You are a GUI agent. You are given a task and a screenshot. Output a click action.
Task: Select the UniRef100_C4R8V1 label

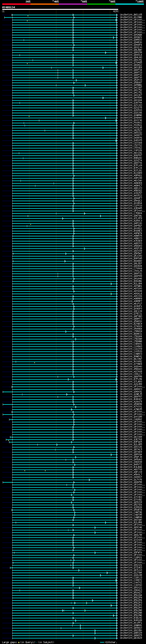coord(131,344)
